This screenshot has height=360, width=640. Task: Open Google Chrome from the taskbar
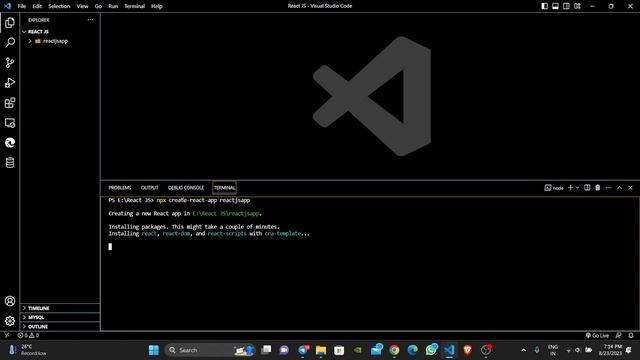(394, 350)
